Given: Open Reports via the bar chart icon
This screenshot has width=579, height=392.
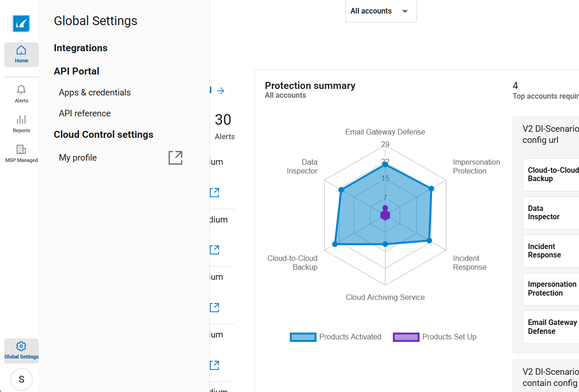Looking at the screenshot, I should (x=21, y=123).
